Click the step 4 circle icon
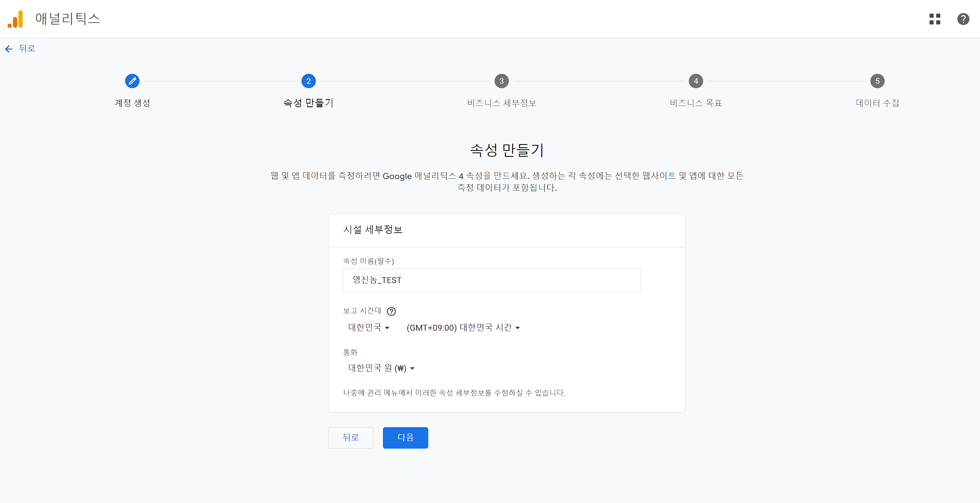Screen dimensions: 980x503 (696, 81)
